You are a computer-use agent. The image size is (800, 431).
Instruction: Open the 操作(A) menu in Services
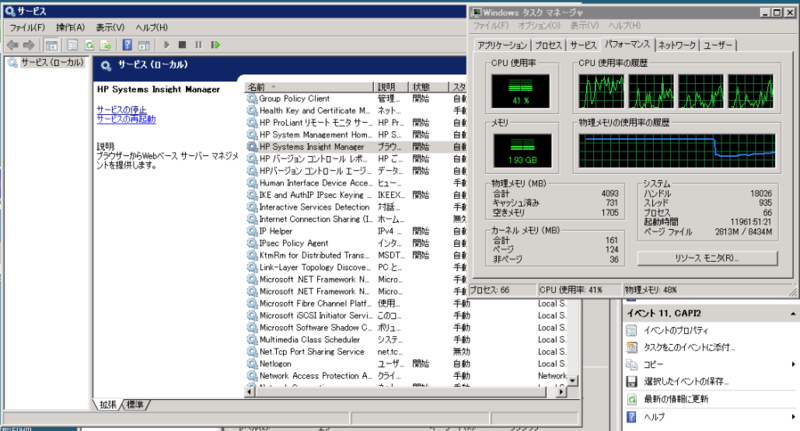point(70,28)
